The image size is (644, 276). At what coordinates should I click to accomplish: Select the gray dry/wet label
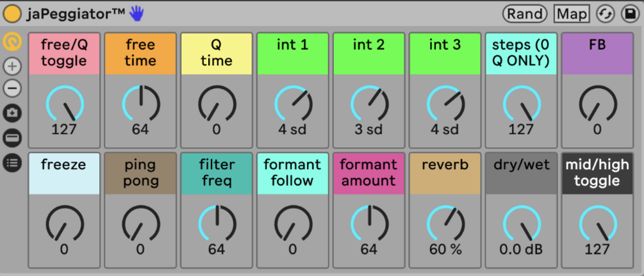click(522, 174)
